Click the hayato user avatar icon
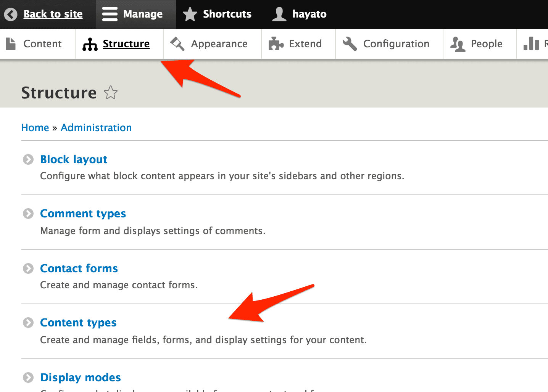548x392 pixels. [x=279, y=14]
